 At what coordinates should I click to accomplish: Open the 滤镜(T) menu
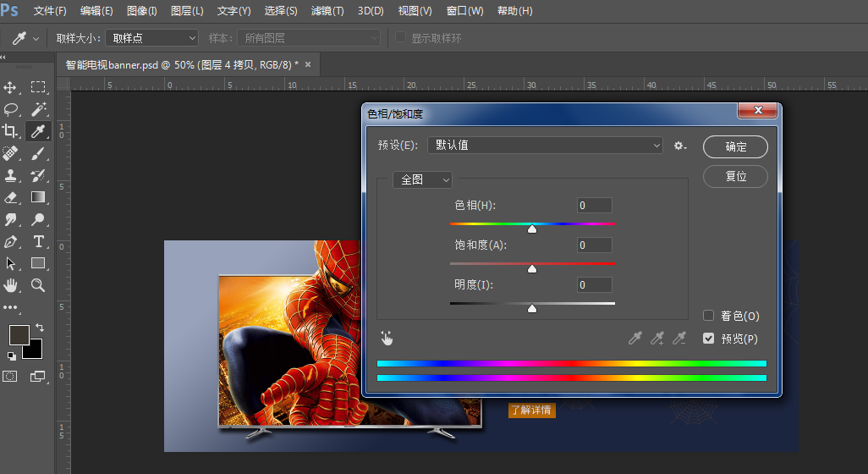click(x=327, y=10)
